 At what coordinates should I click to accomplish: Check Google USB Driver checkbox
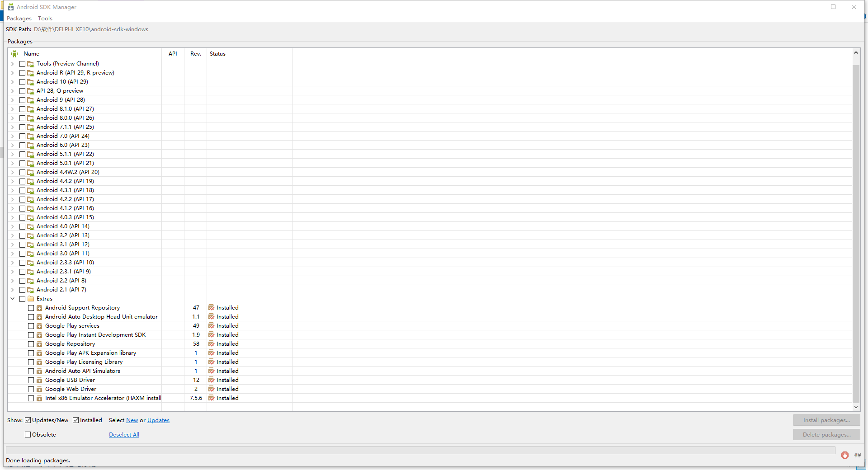click(x=31, y=380)
